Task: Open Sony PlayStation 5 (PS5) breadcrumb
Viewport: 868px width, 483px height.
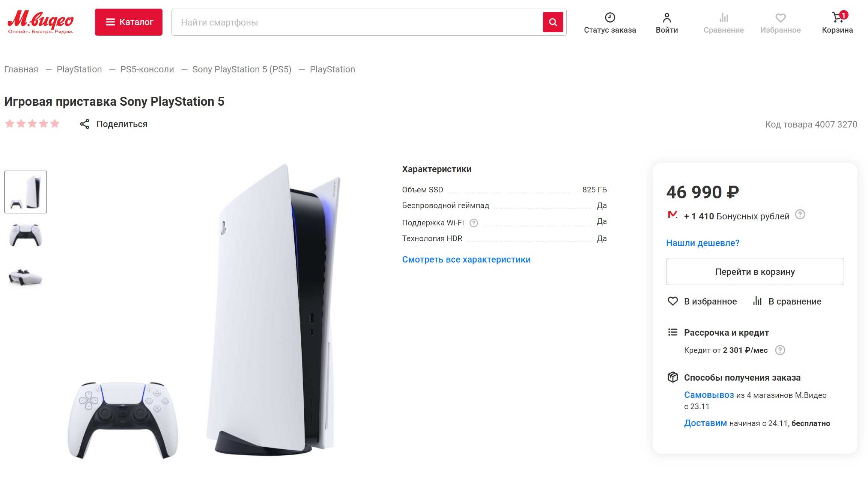Action: click(x=242, y=69)
